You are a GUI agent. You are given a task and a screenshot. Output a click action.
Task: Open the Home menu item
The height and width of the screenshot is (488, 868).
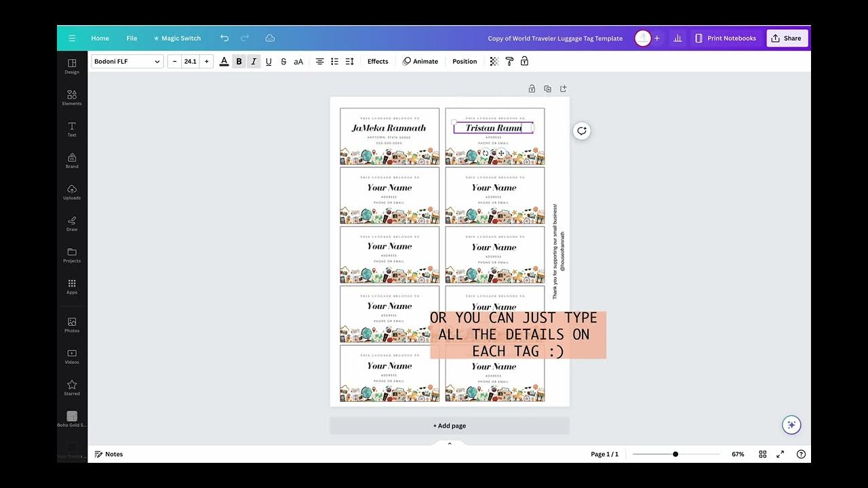(x=100, y=39)
